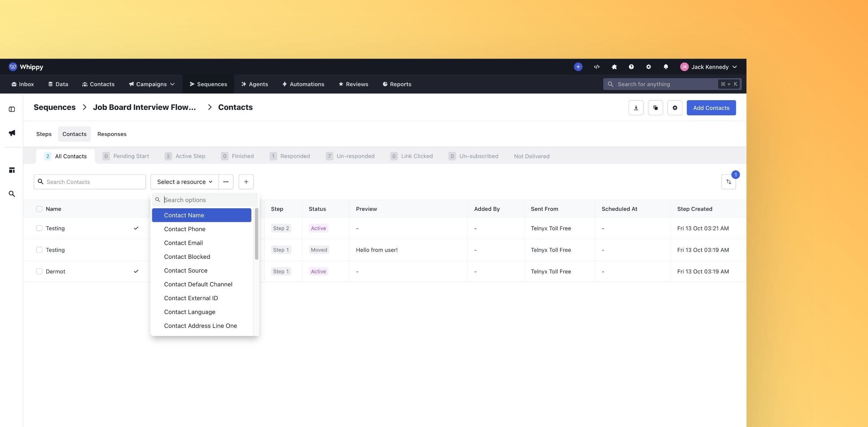Screen dimensions: 868x427
Task: Click the Add Contacts button
Action: 711,107
